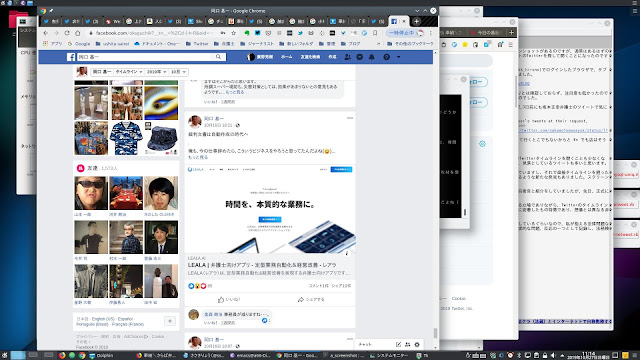Open the friend thumbnail wearing sunglasses
The width and height of the screenshot is (640, 360).
tap(91, 193)
